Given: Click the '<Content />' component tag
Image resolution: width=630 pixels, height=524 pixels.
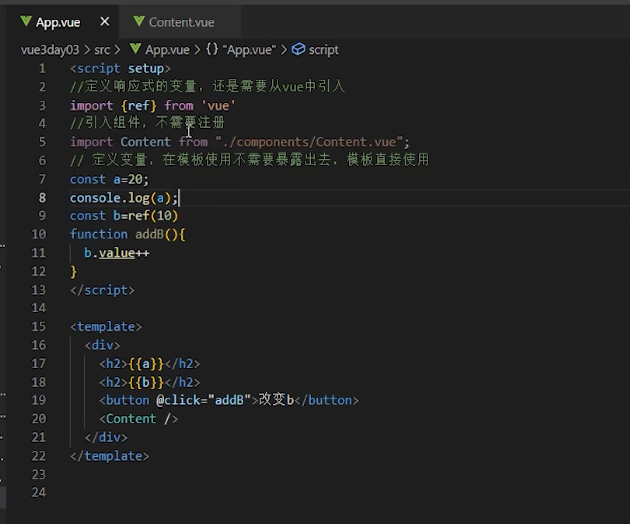Looking at the screenshot, I should (139, 419).
